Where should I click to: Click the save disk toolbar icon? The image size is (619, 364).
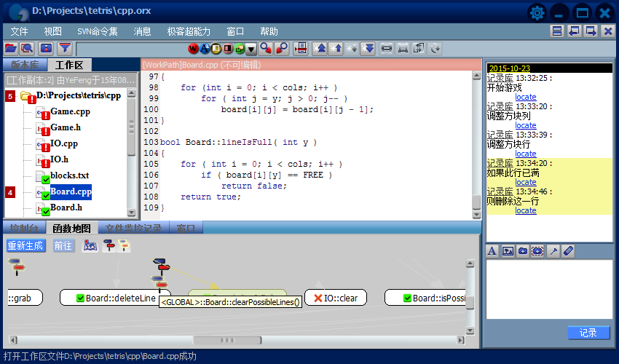(x=46, y=48)
